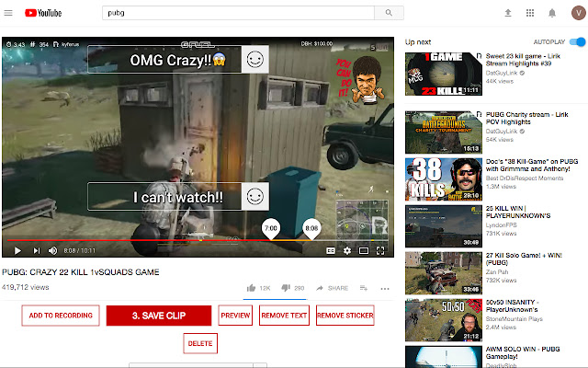Play the video
This screenshot has width=588, height=368.
click(x=17, y=250)
